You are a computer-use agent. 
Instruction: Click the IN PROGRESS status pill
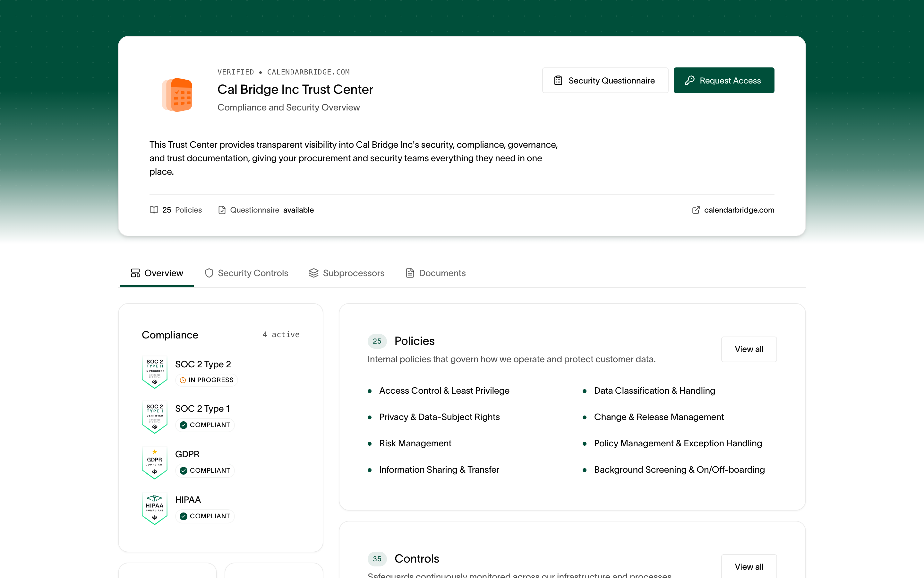(x=207, y=380)
